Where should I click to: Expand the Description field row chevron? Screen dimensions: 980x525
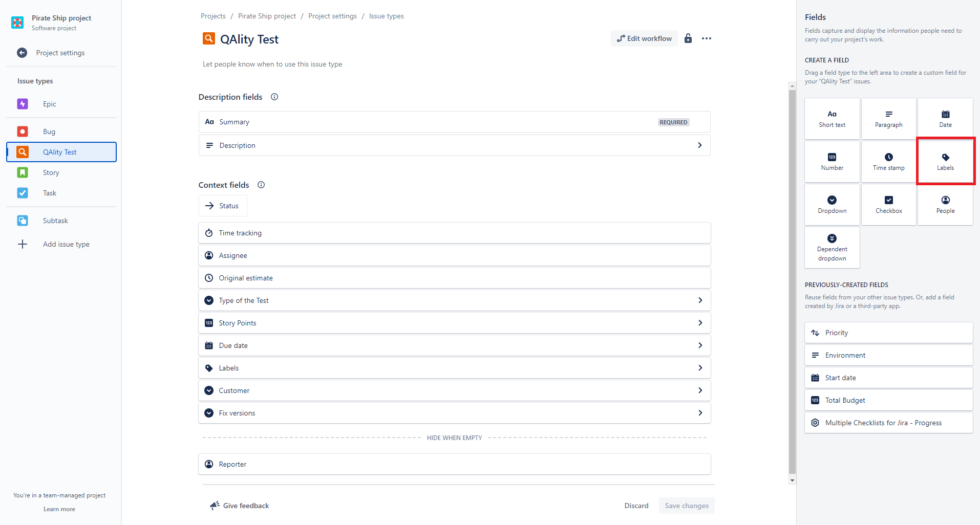point(699,145)
